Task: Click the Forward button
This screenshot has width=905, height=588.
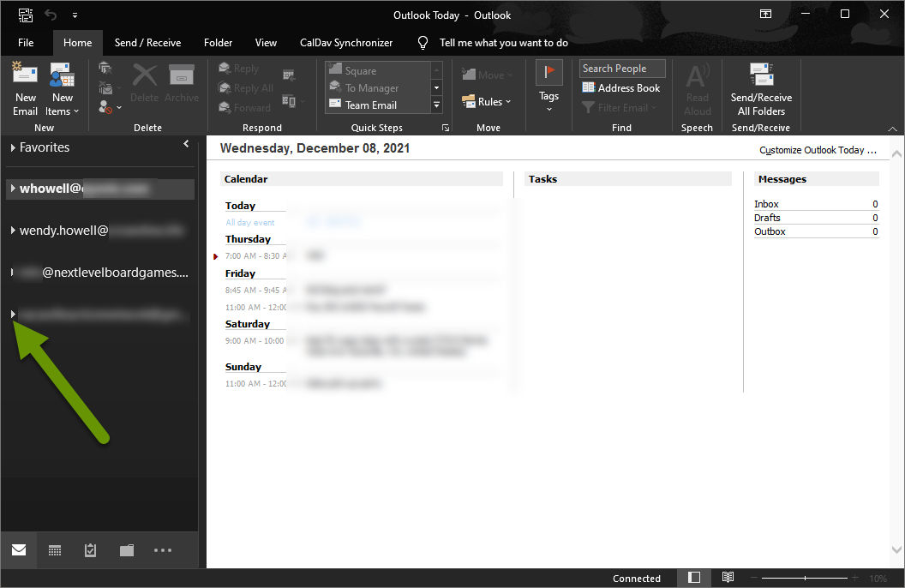Action: point(244,107)
